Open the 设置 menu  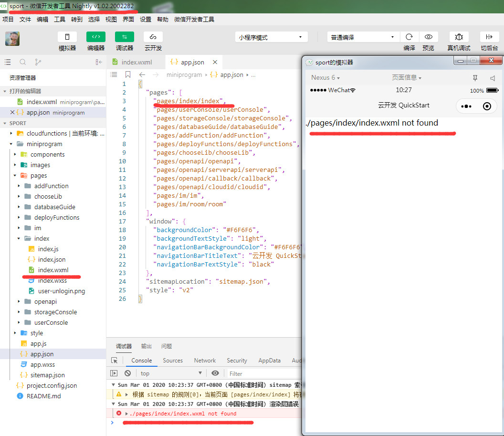[x=145, y=19]
